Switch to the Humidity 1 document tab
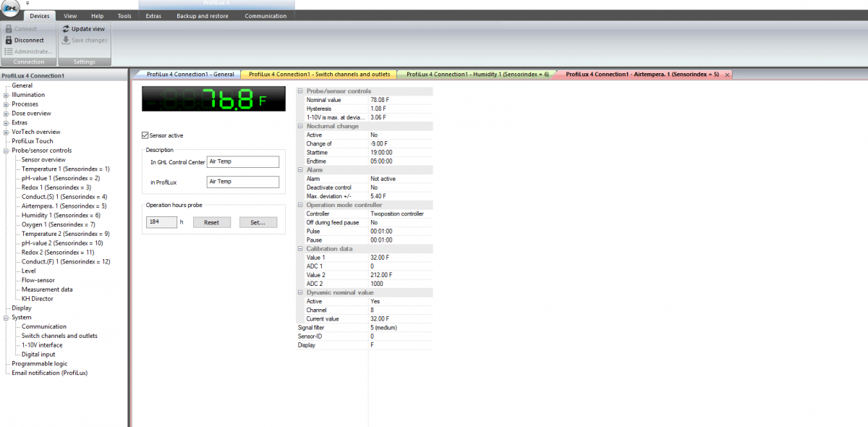868x427 pixels. [x=477, y=75]
